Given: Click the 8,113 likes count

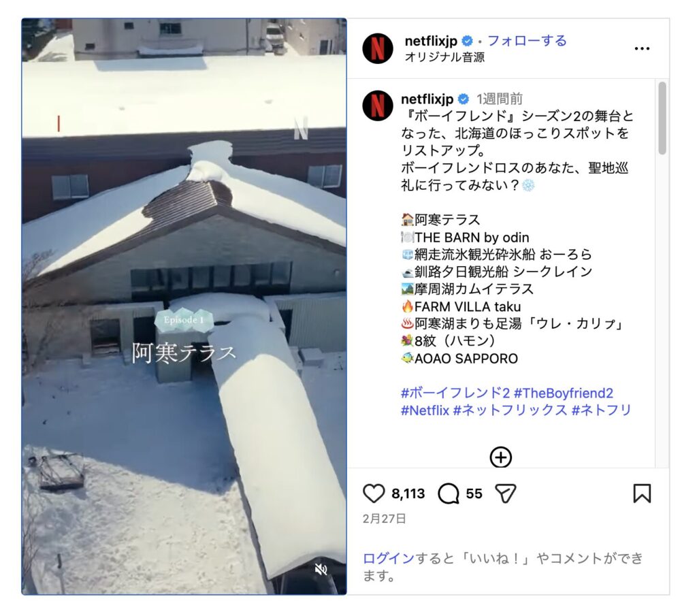Looking at the screenshot, I should pos(408,493).
